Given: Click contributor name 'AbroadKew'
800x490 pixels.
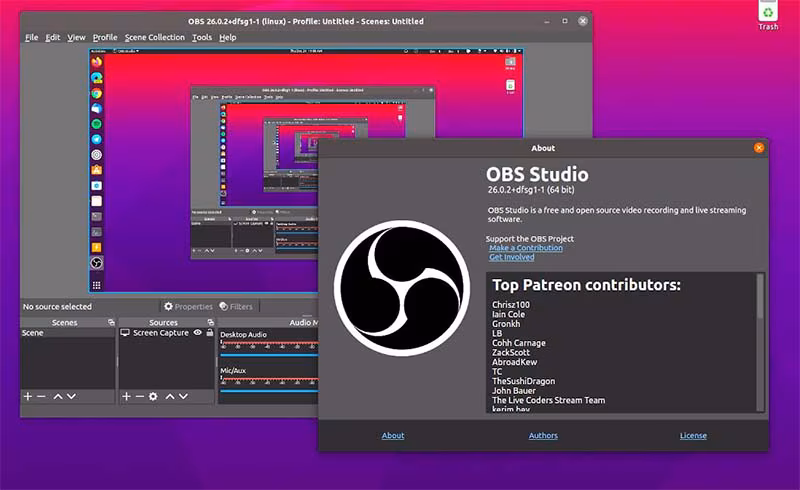Looking at the screenshot, I should pyautogui.click(x=514, y=362).
